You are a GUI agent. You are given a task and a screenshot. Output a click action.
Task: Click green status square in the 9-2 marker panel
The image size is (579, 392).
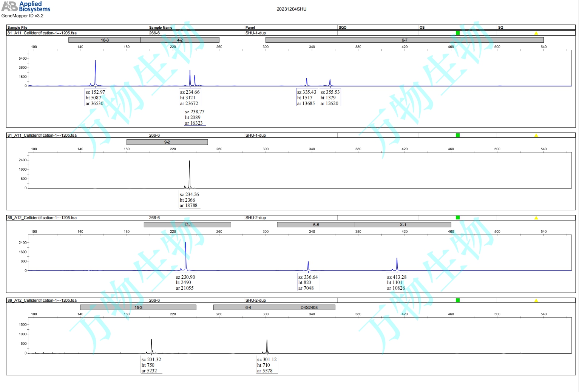[457, 135]
